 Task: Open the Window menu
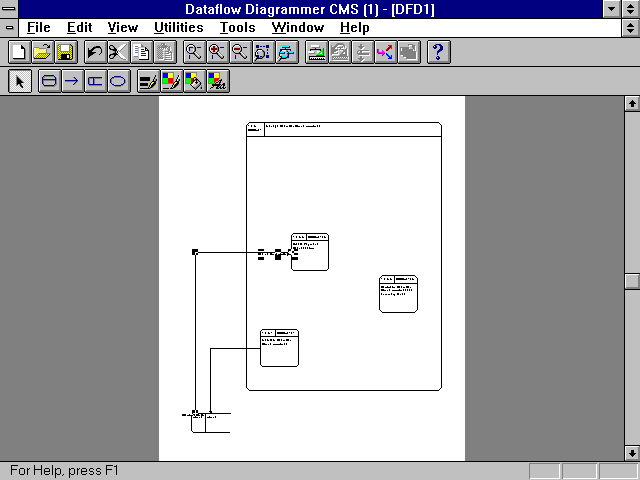tap(297, 28)
